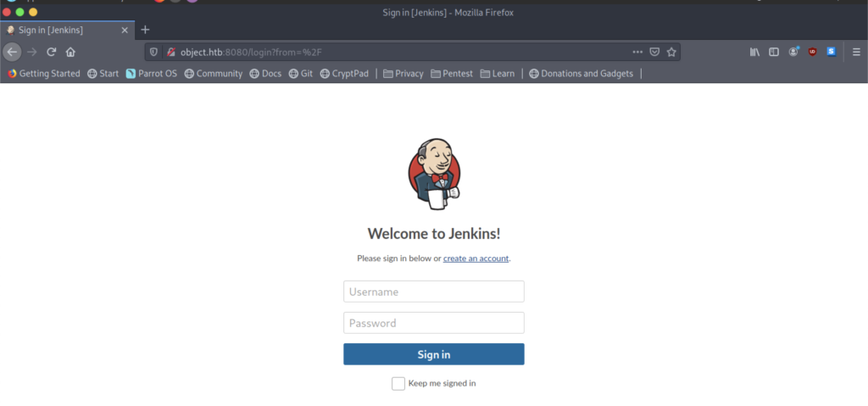Open the Getting Started bookmark
Image resolution: width=868 pixels, height=406 pixels.
(44, 74)
